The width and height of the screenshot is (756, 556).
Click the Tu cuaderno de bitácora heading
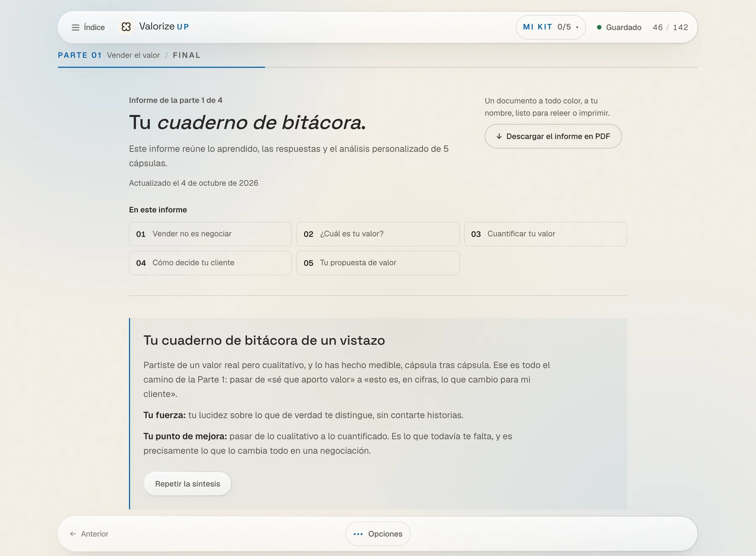248,123
